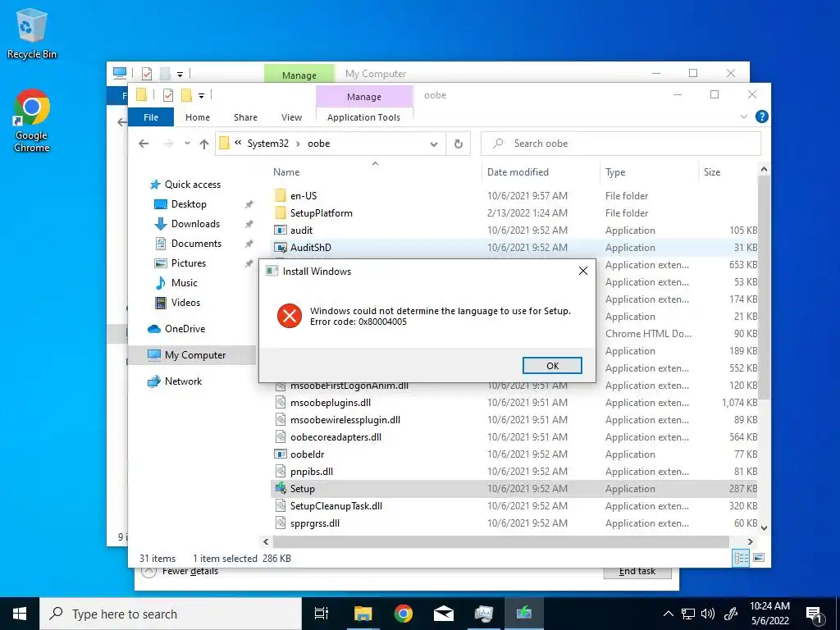
Task: Click the vertical scrollbar down arrow
Action: click(x=764, y=527)
